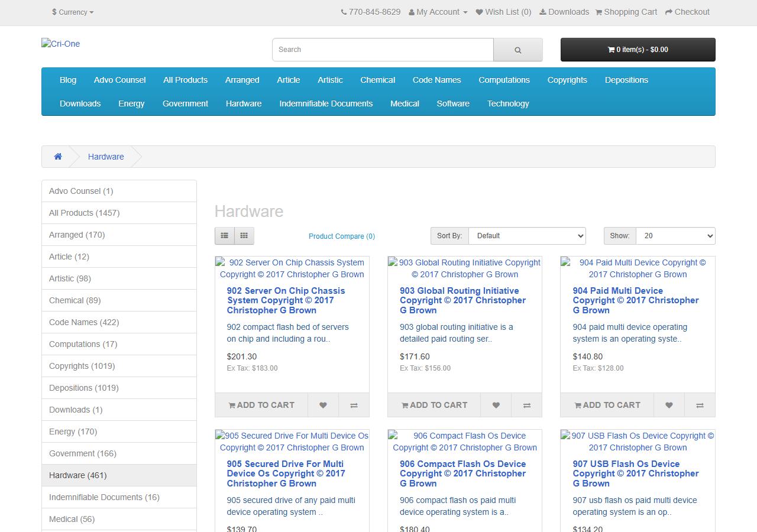Open 905 Secured Drive For Multi title
The image size is (757, 532).
[x=286, y=473]
